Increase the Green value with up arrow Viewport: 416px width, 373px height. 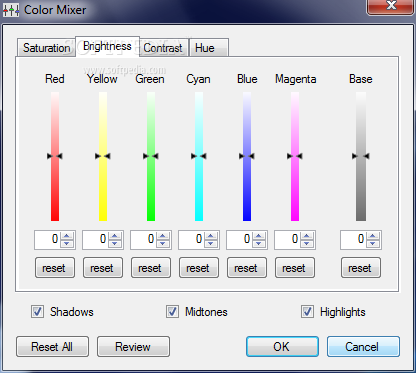pos(163,235)
